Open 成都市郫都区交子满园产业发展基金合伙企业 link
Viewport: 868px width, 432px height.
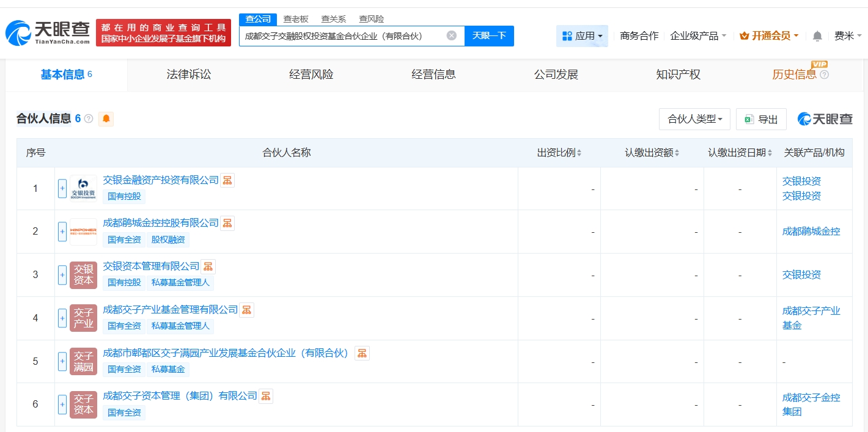point(229,353)
